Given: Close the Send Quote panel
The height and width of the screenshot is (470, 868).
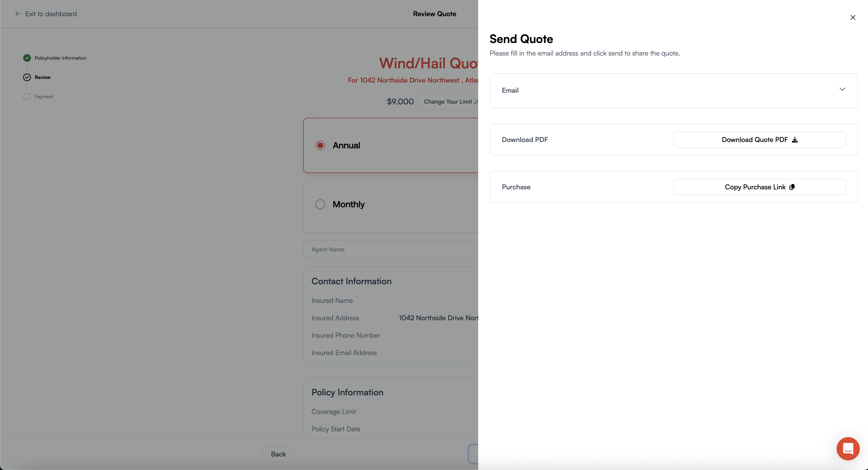Looking at the screenshot, I should (853, 18).
